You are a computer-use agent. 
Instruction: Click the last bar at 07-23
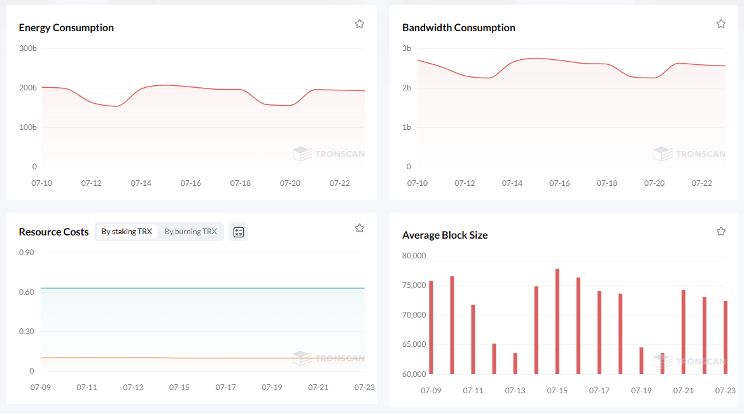(726, 338)
